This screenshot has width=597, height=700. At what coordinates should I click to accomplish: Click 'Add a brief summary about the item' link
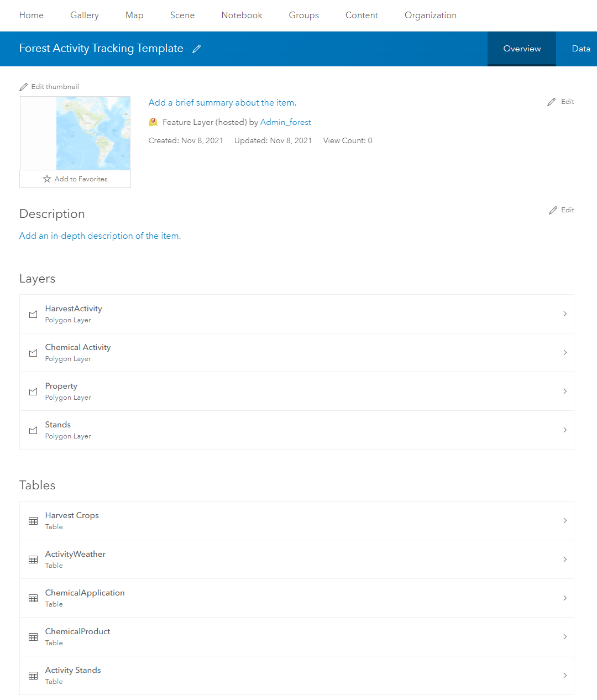coord(223,103)
